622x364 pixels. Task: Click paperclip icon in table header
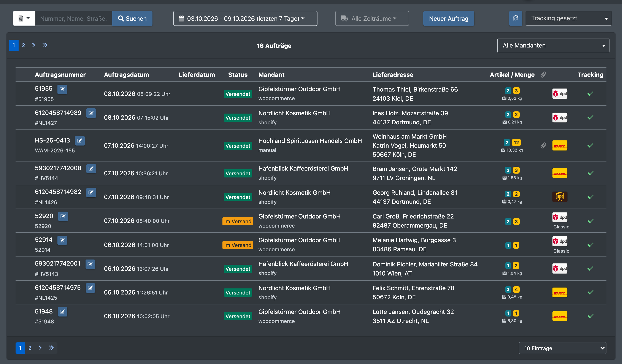coord(543,74)
